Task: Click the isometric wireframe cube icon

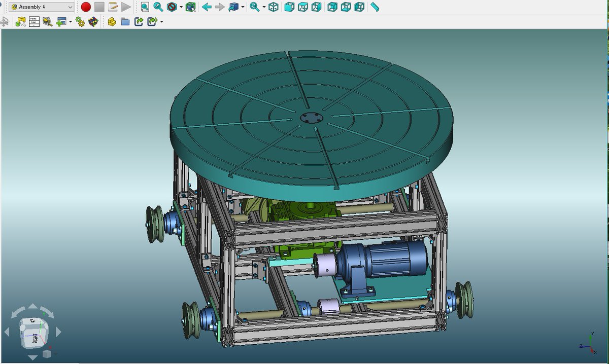Action: pyautogui.click(x=274, y=7)
